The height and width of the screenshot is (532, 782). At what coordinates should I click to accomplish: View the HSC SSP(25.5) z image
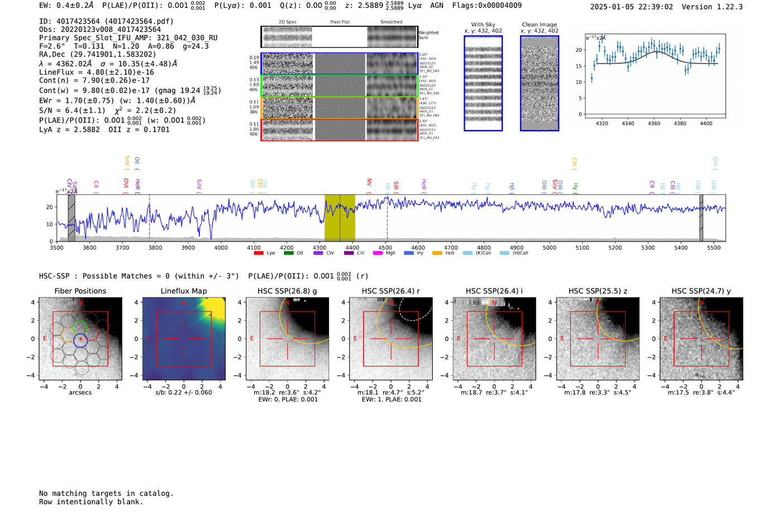598,339
